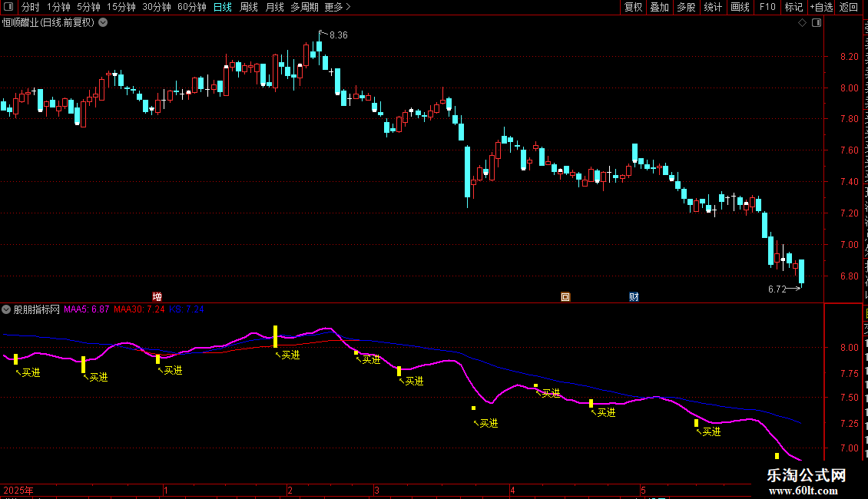The image size is (868, 499).
Task: Open the 多周期 multi-period view
Action: point(304,7)
